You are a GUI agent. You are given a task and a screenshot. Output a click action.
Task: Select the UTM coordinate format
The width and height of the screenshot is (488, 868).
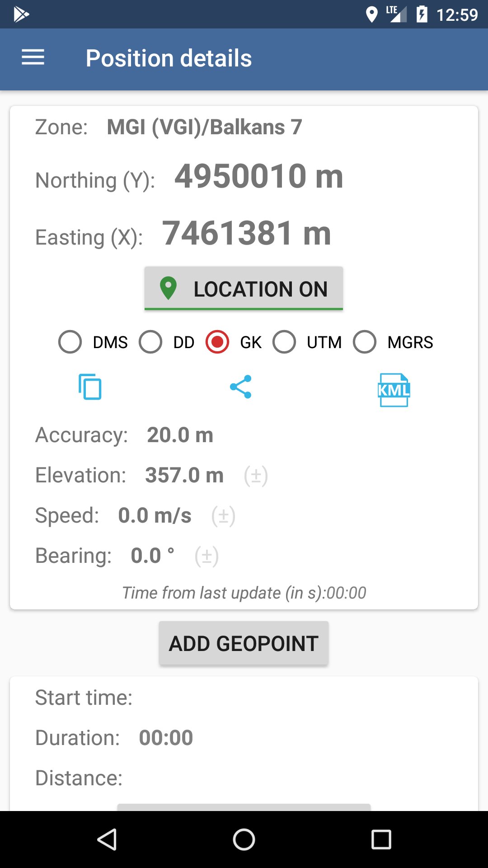coord(284,342)
